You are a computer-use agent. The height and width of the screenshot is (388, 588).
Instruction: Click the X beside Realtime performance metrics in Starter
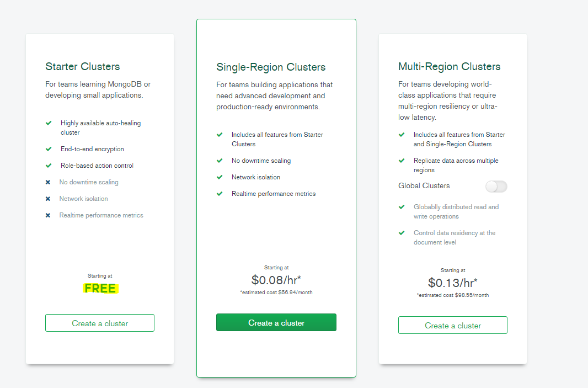pyautogui.click(x=47, y=215)
